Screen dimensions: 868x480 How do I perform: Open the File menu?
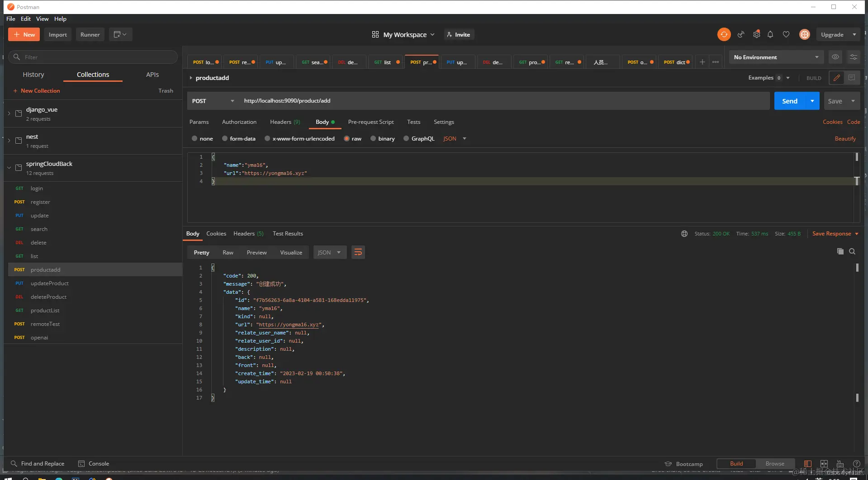11,19
